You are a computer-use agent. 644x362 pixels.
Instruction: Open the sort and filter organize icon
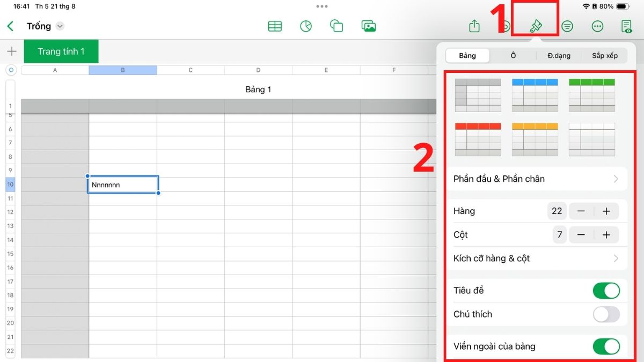pyautogui.click(x=567, y=26)
